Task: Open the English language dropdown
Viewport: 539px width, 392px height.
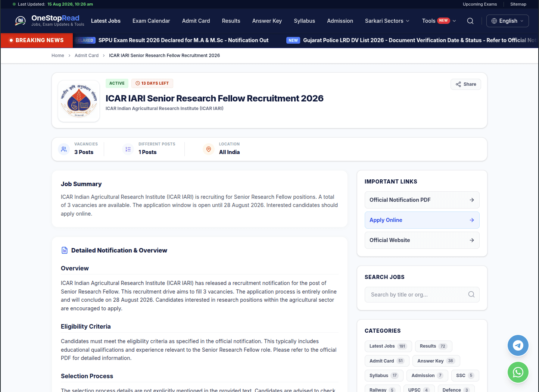Action: 508,21
